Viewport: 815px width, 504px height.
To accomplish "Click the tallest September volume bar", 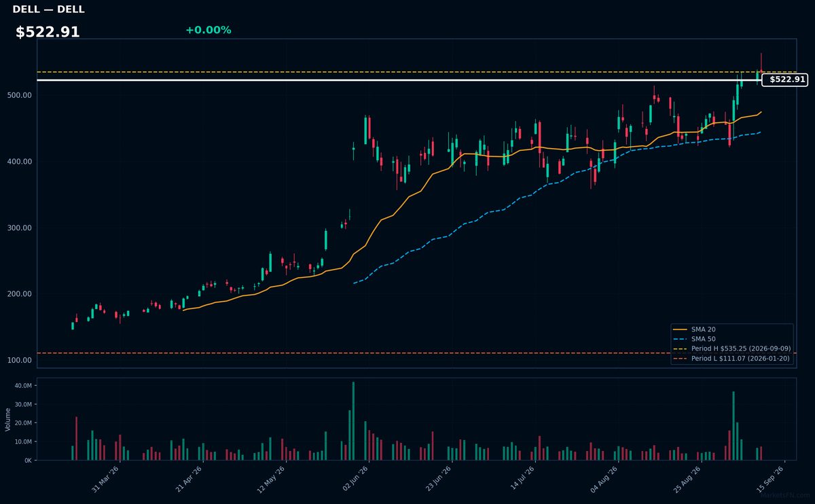I will [x=733, y=426].
